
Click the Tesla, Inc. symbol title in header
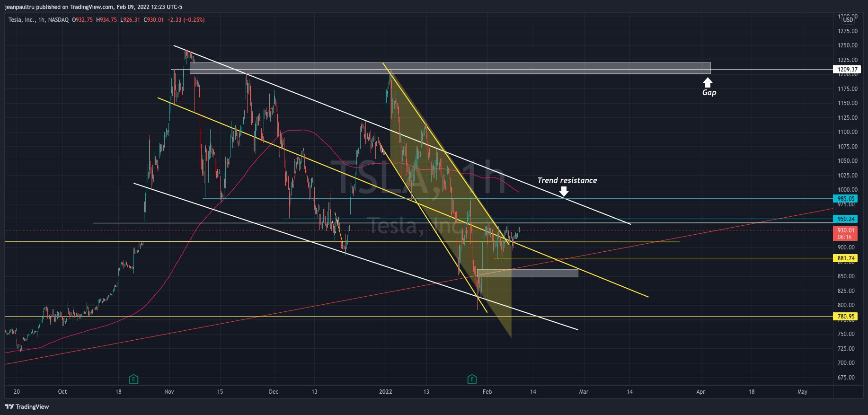[x=22, y=20]
